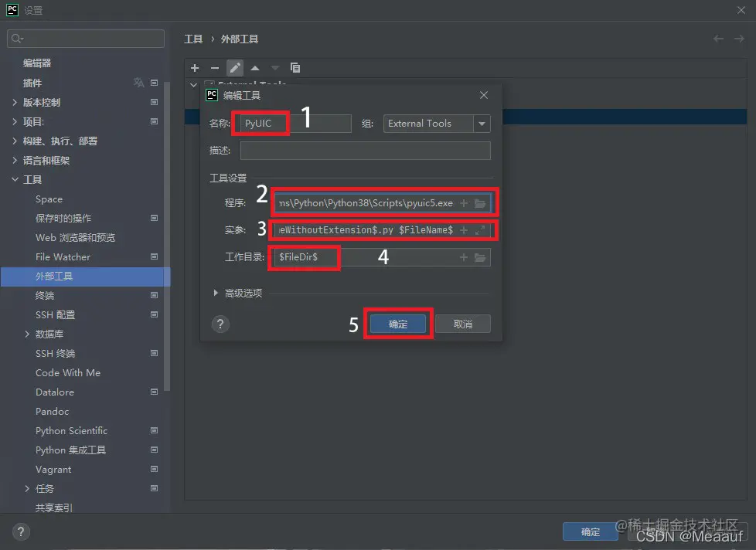This screenshot has width=756, height=550.
Task: Open 终端 settings page
Action: [x=45, y=295]
